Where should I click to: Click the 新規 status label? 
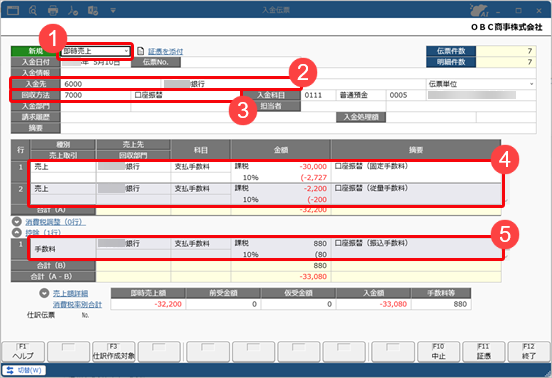click(x=36, y=51)
